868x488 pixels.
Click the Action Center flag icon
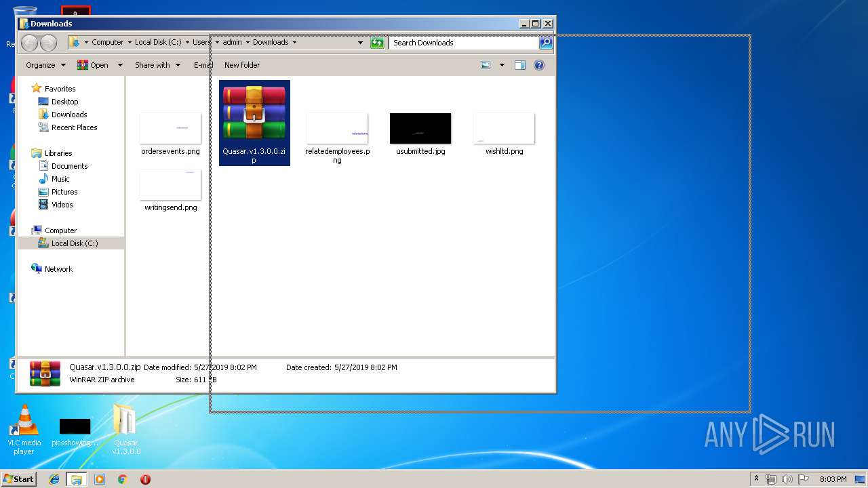tap(804, 479)
